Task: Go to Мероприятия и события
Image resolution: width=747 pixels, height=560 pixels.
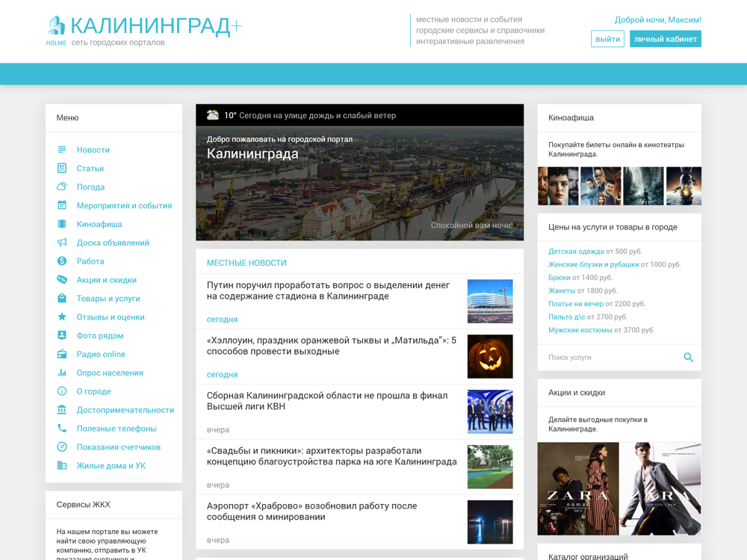Action: point(124,205)
